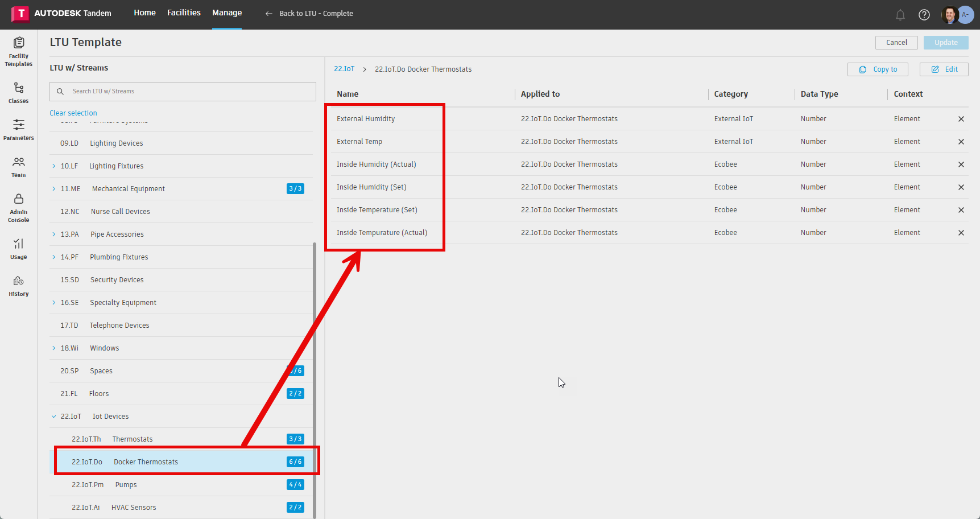Select the Manage tab
Image resolution: width=980 pixels, height=519 pixels.
click(x=227, y=13)
